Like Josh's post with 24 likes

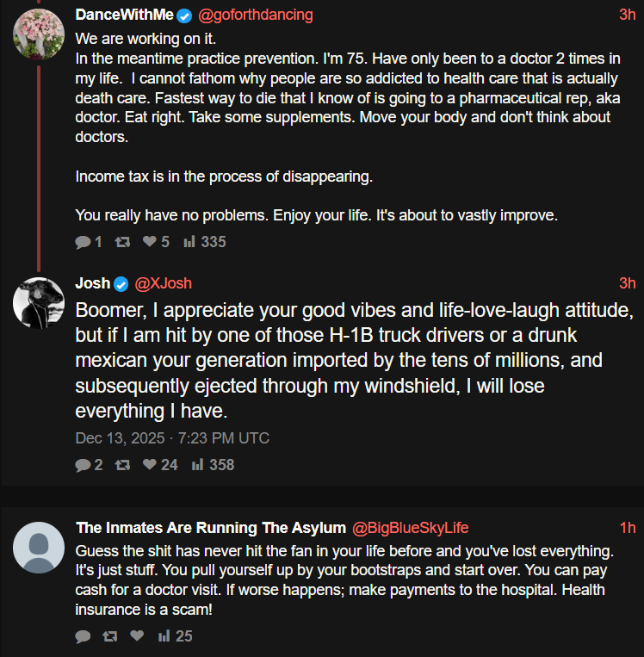click(x=149, y=465)
